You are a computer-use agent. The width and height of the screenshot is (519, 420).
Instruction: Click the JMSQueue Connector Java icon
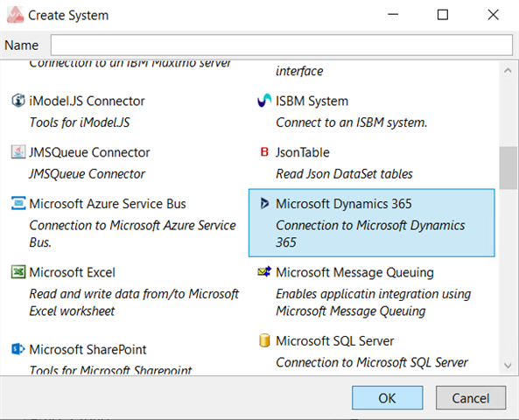point(18,152)
